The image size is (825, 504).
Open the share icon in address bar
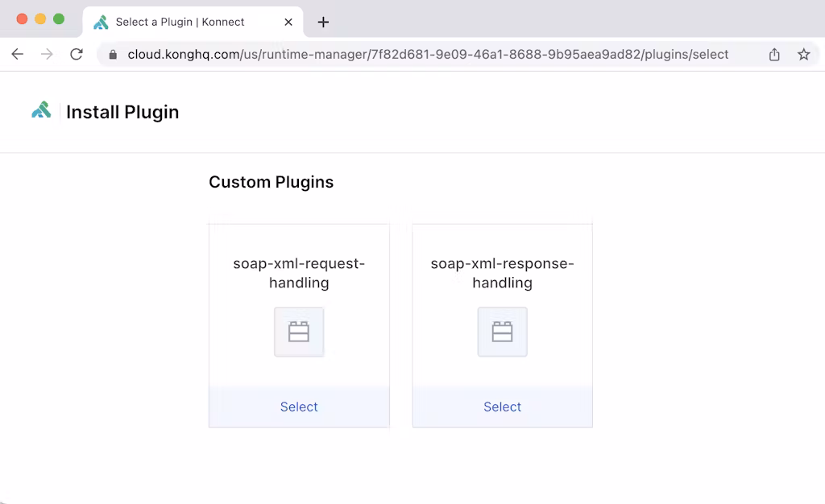tap(774, 55)
